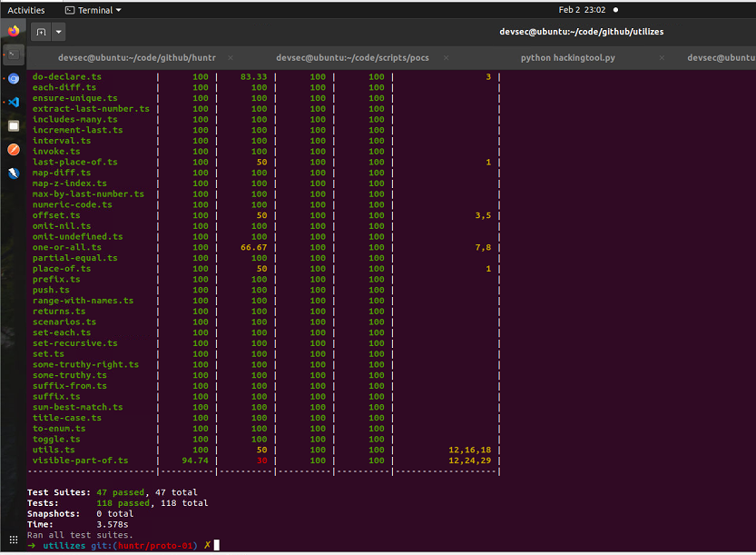Click the 3.578s time value
756x555 pixels.
click(x=113, y=524)
